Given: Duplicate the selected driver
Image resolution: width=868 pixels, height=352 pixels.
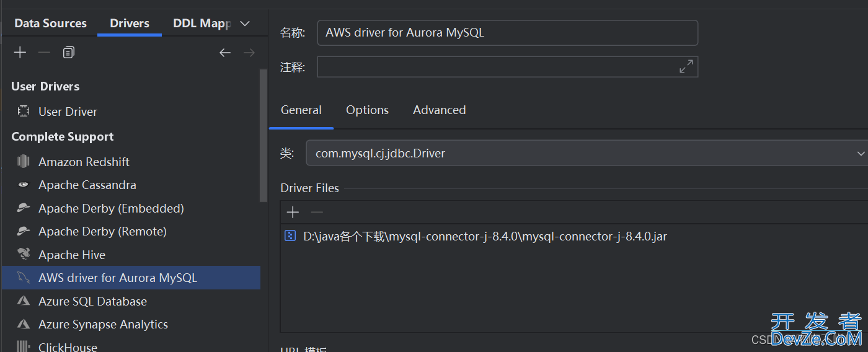Looking at the screenshot, I should tap(68, 53).
